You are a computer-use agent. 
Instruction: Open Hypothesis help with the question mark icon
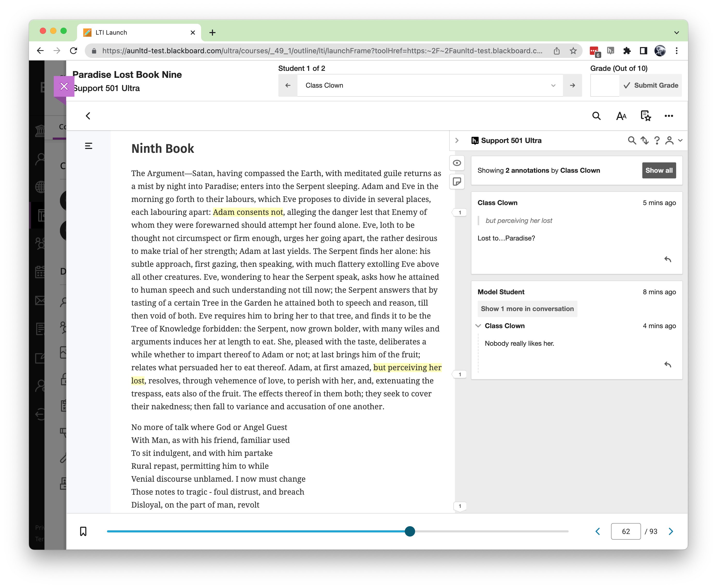[x=657, y=140]
